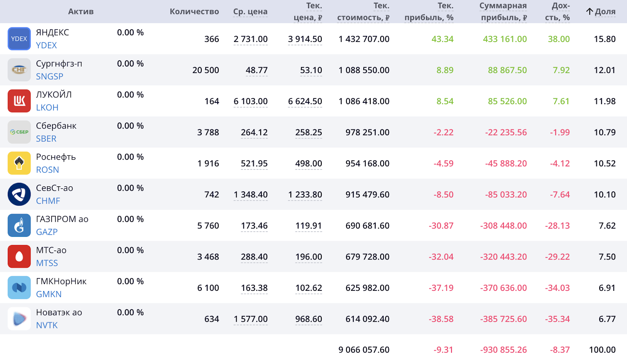Click the Gazprom GAZP logo icon
The height and width of the screenshot is (364, 627).
click(x=19, y=225)
